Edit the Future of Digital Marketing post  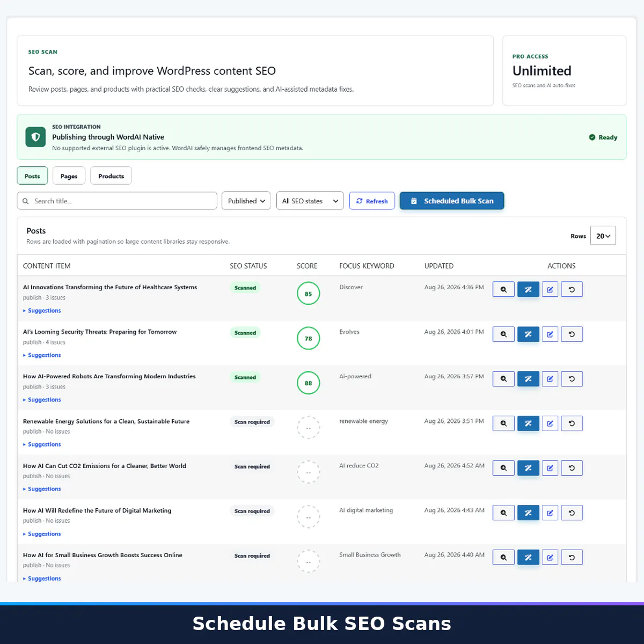pos(550,513)
